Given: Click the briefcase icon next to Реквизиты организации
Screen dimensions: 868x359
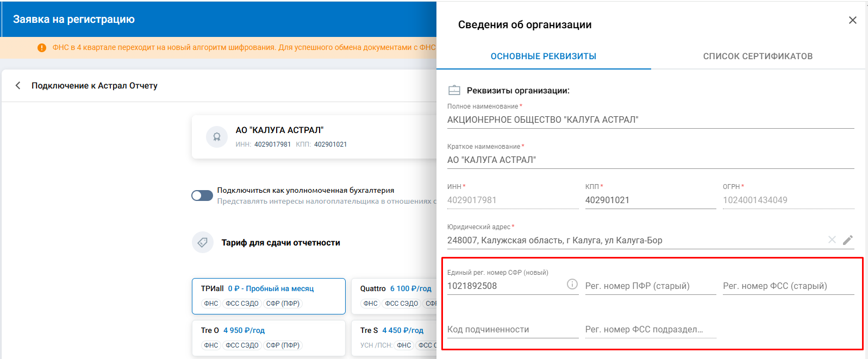Looking at the screenshot, I should pos(454,91).
